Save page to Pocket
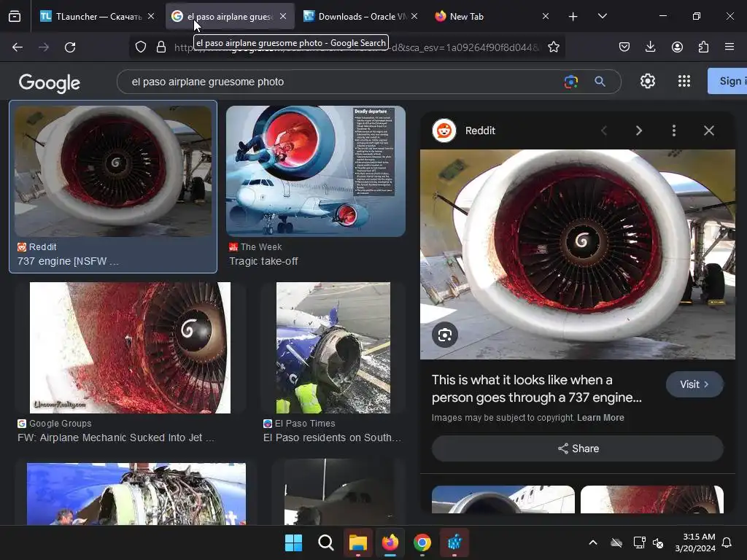Image resolution: width=747 pixels, height=560 pixels. click(x=624, y=47)
